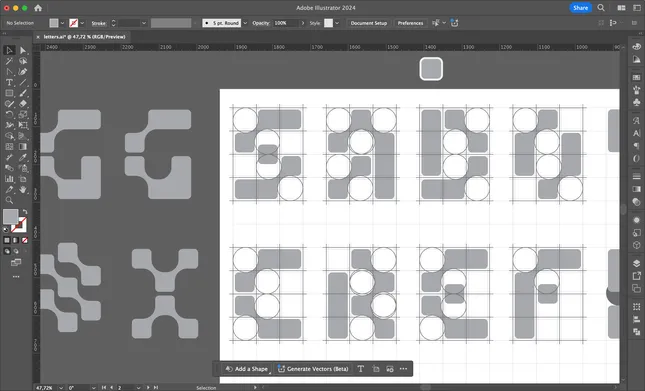Open the 5 pt. Round brush dropdown
Viewport: 645px width, 391px height.
(245, 23)
